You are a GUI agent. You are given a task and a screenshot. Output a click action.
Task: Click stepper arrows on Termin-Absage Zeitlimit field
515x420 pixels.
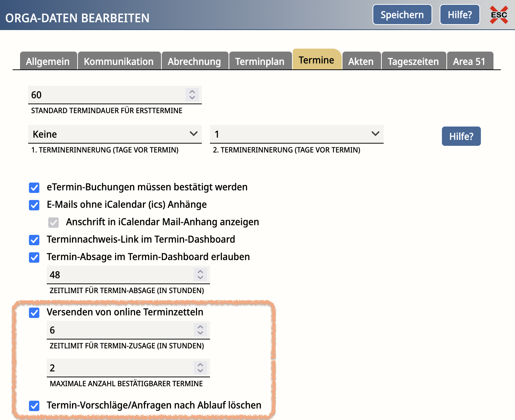click(200, 275)
